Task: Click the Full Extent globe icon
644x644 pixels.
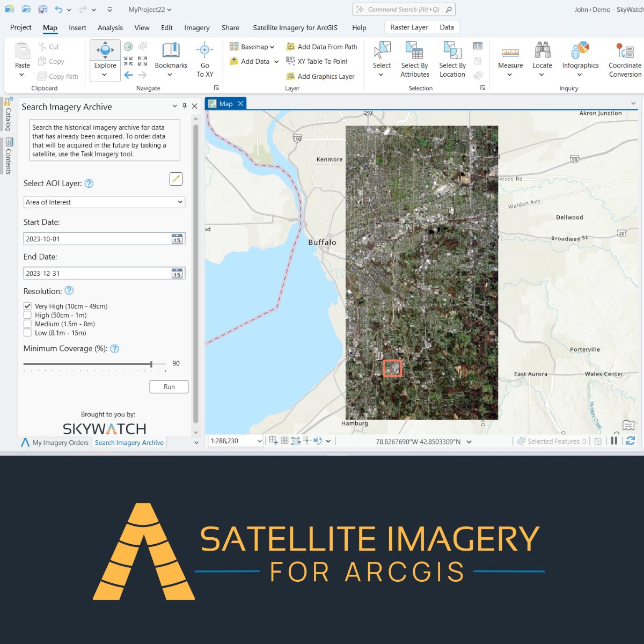Action: pos(128,47)
